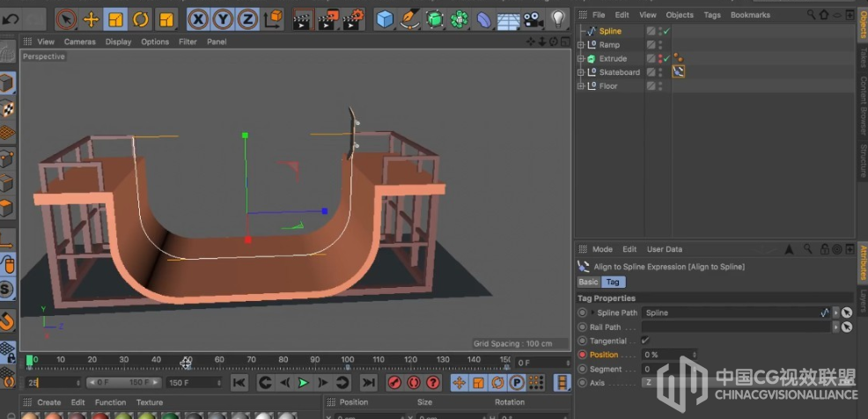Open Attribute manager User Data menu
This screenshot has width=868, height=419.
coord(665,249)
